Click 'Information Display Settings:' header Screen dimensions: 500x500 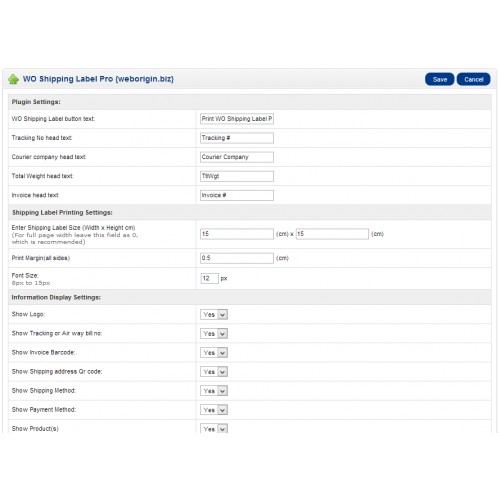pyautogui.click(x=56, y=297)
